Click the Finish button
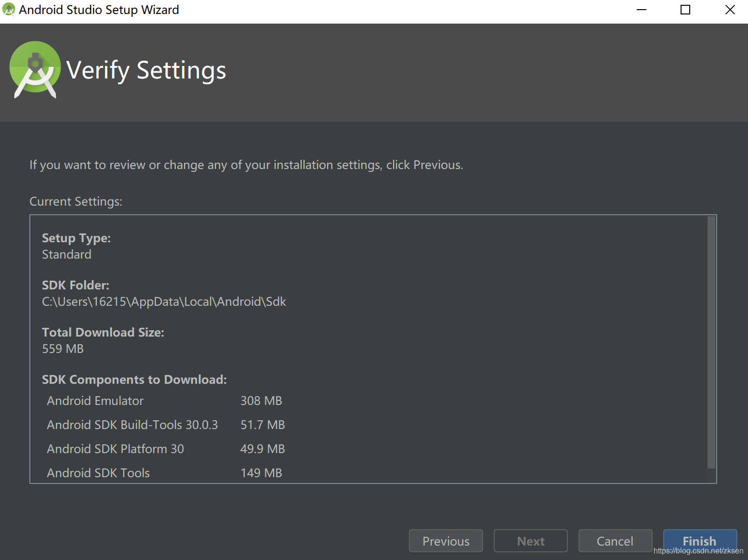 tap(700, 541)
